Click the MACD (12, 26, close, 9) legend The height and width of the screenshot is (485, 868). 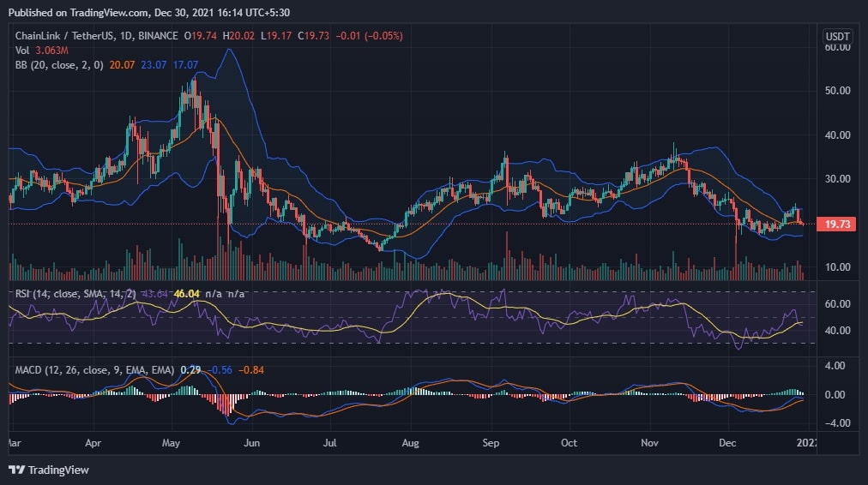[x=94, y=369]
